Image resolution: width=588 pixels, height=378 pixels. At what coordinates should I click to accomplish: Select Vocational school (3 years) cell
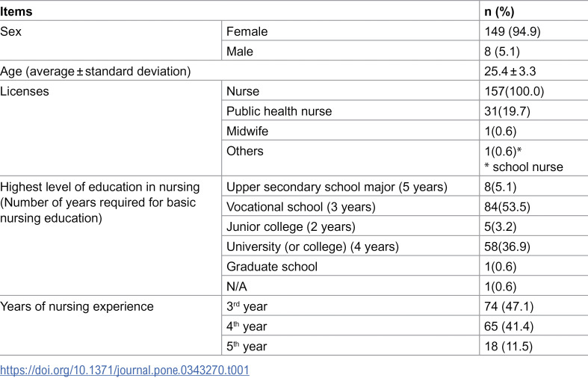[x=350, y=207]
